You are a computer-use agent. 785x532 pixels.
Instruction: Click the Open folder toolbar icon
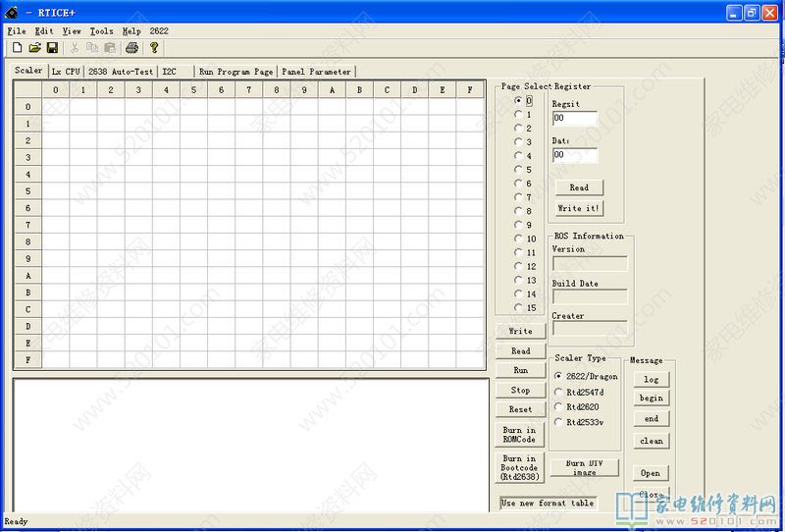(x=34, y=47)
